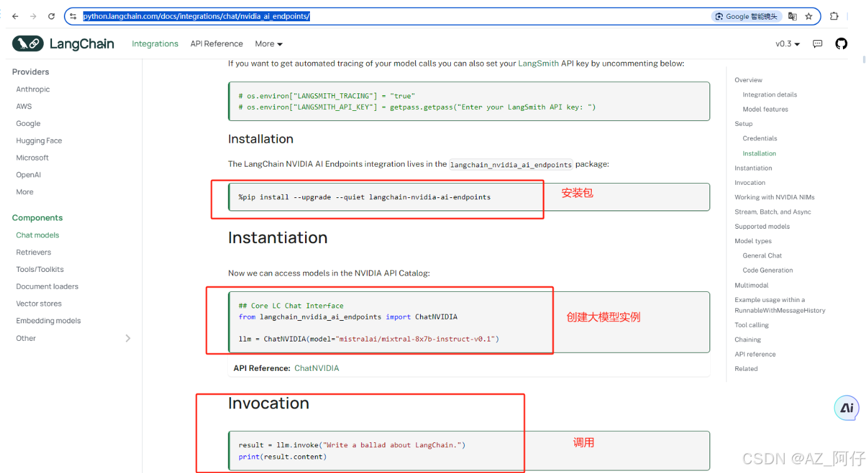Jump to Setup in table of contents
868x473 pixels.
[x=743, y=124]
